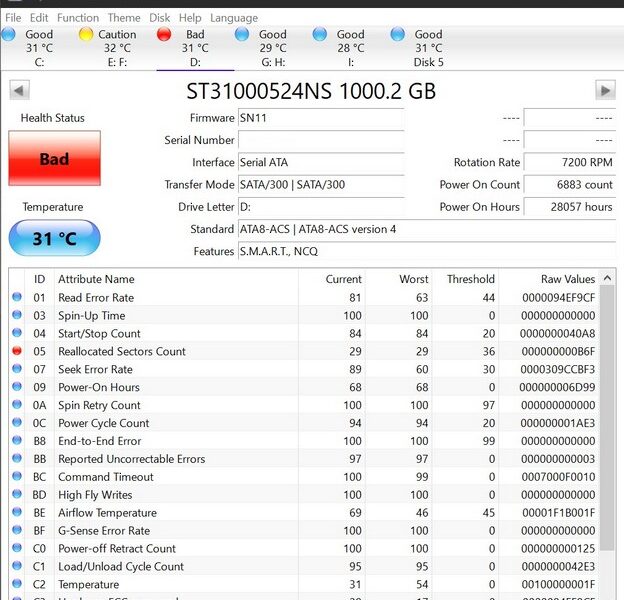Select the Disk 5 blue status icon
This screenshot has width=624, height=600.
[398, 35]
